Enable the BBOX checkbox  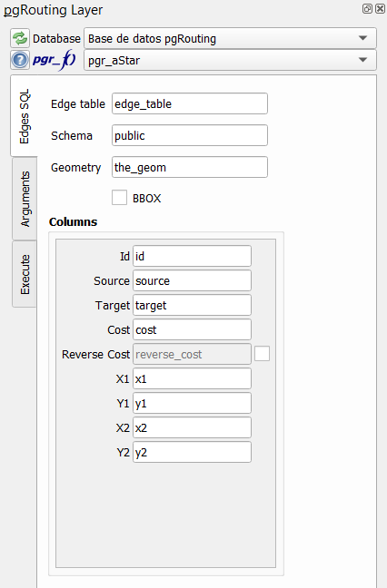point(119,198)
